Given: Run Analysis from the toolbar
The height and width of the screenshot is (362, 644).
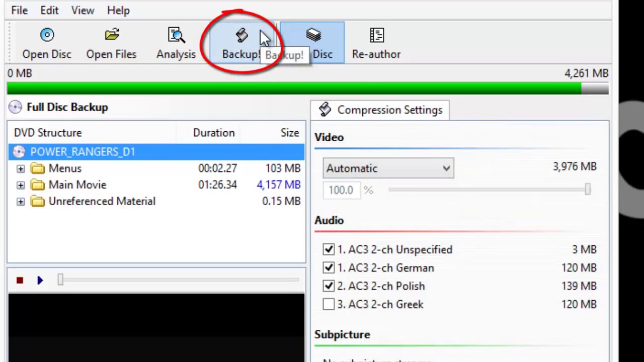Looking at the screenshot, I should click(176, 35).
